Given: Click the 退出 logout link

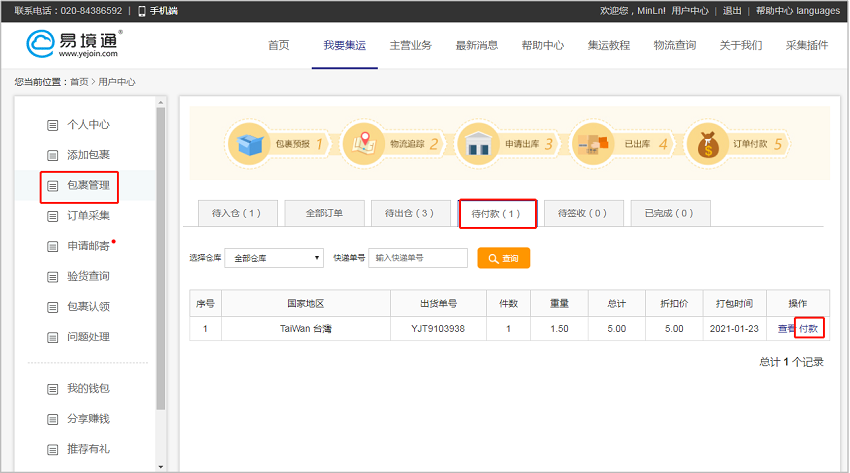Looking at the screenshot, I should 732,11.
